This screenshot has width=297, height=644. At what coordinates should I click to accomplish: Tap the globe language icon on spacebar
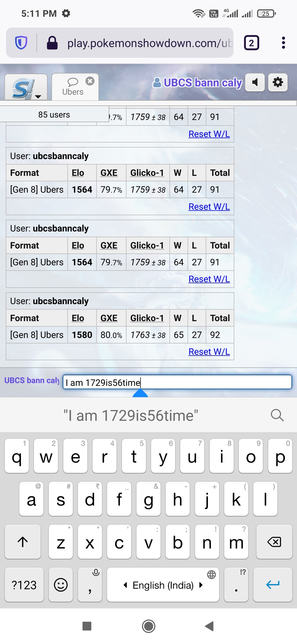pos(211,574)
